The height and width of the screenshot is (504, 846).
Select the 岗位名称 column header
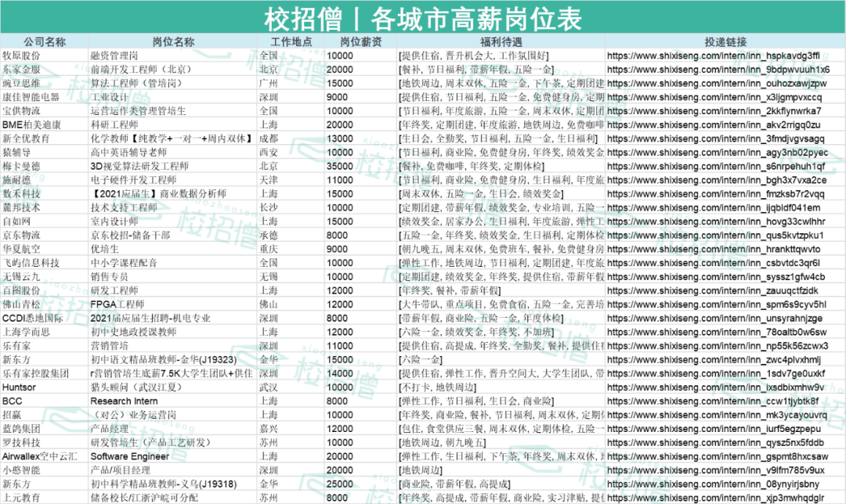point(173,41)
